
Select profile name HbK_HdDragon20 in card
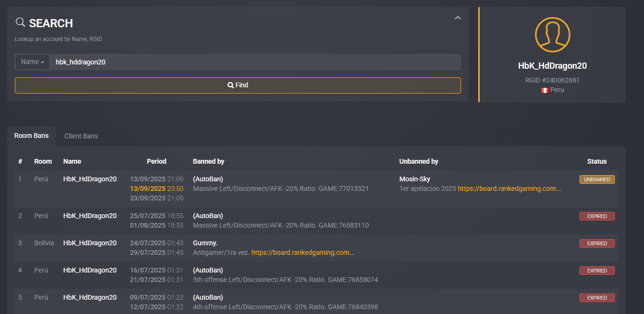pyautogui.click(x=552, y=66)
